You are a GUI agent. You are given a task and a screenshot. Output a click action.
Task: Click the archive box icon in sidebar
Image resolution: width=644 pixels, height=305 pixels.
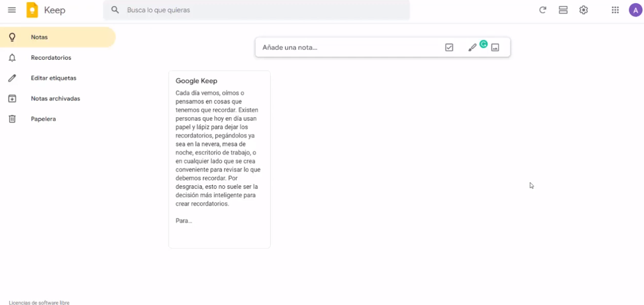point(12,98)
